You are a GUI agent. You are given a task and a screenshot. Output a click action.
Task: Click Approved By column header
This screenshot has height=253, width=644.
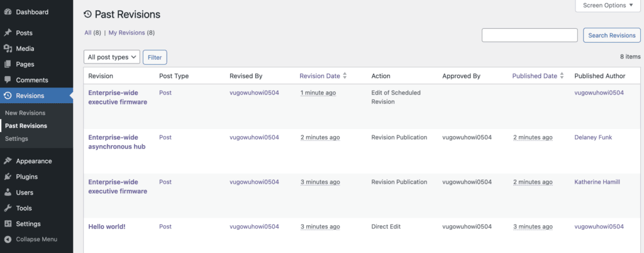pyautogui.click(x=461, y=76)
